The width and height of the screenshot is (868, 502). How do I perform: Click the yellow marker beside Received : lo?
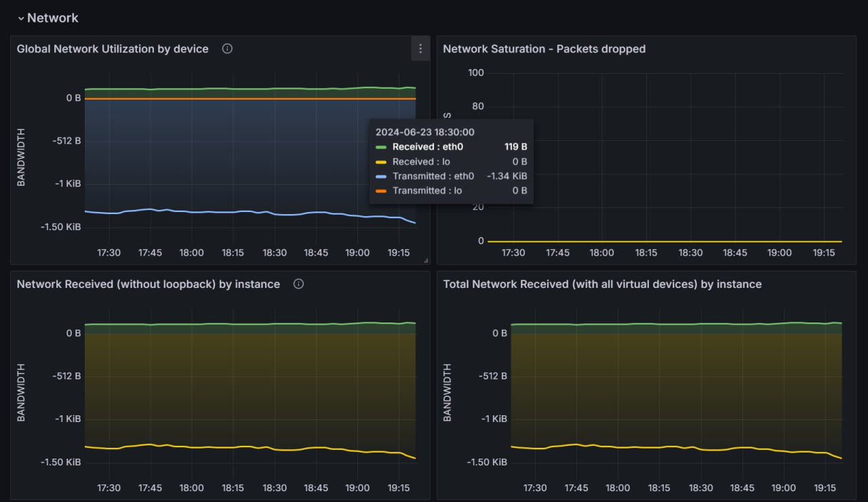380,161
